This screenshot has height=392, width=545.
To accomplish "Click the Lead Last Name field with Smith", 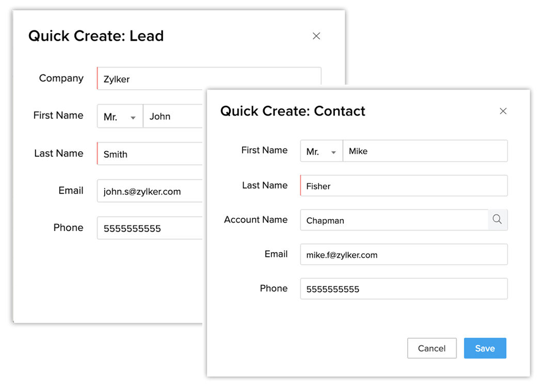I will tap(150, 154).
